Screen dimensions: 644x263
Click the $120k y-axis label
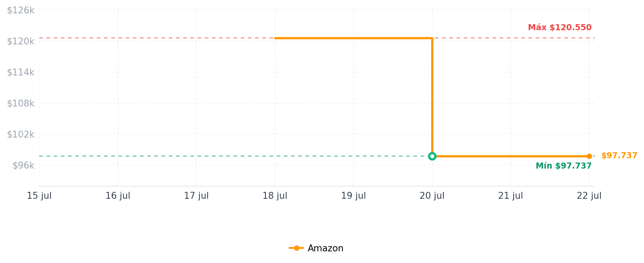click(x=20, y=41)
